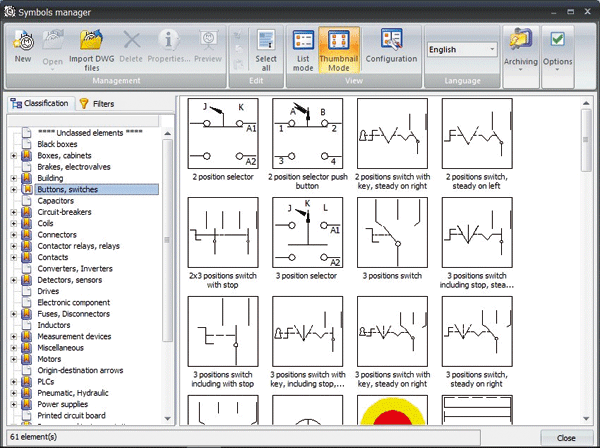Select 3 positions switch with key, including stop

click(x=308, y=331)
